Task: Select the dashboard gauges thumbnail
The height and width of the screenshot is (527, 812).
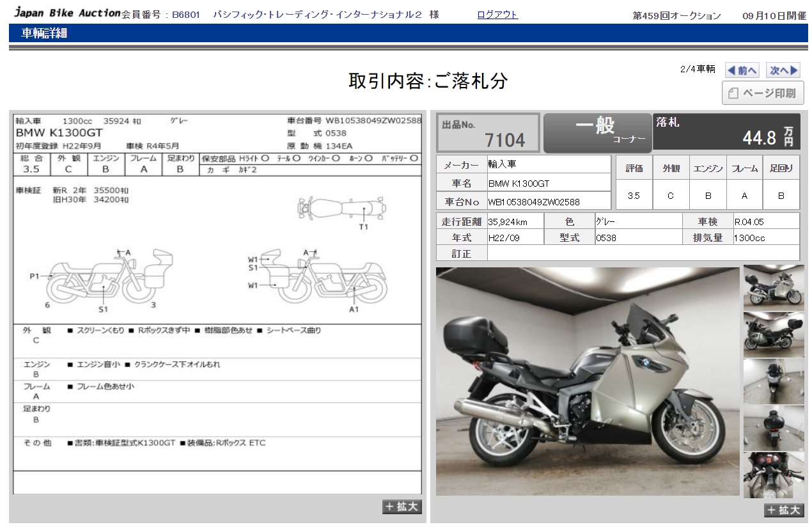Action: pyautogui.click(x=774, y=475)
